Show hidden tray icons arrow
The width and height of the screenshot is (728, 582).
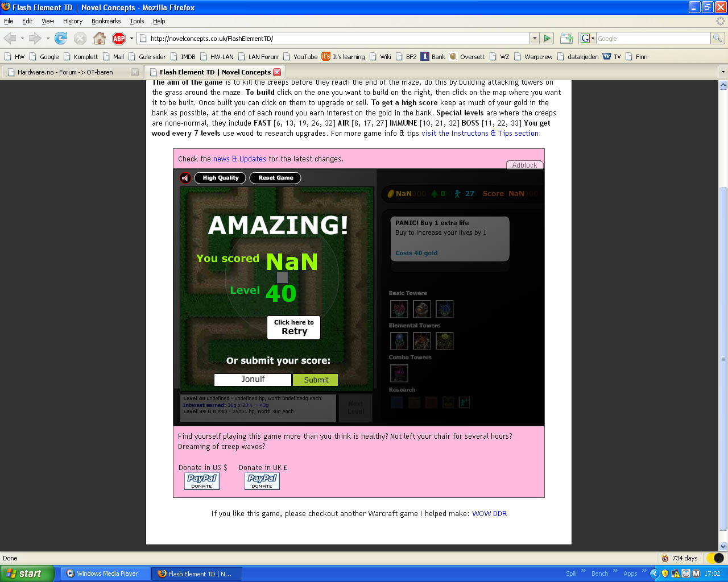[x=655, y=573]
